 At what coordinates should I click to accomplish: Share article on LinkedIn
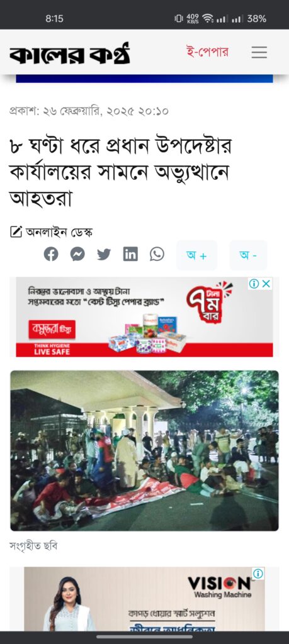coord(130,254)
